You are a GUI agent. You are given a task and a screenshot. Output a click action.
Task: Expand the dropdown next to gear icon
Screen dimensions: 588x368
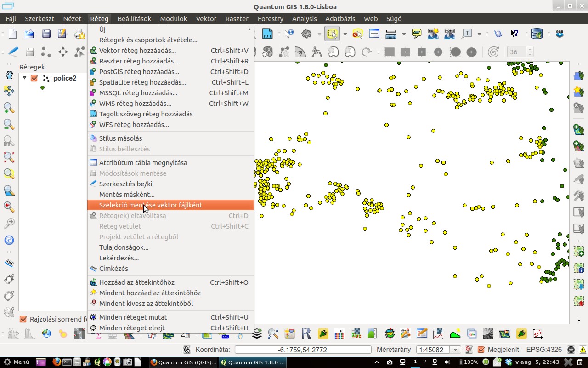pyautogui.click(x=319, y=34)
